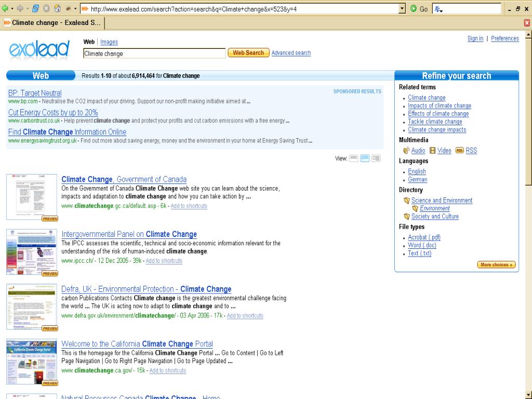Filter results by German language
The height and width of the screenshot is (399, 532).
pyautogui.click(x=417, y=179)
